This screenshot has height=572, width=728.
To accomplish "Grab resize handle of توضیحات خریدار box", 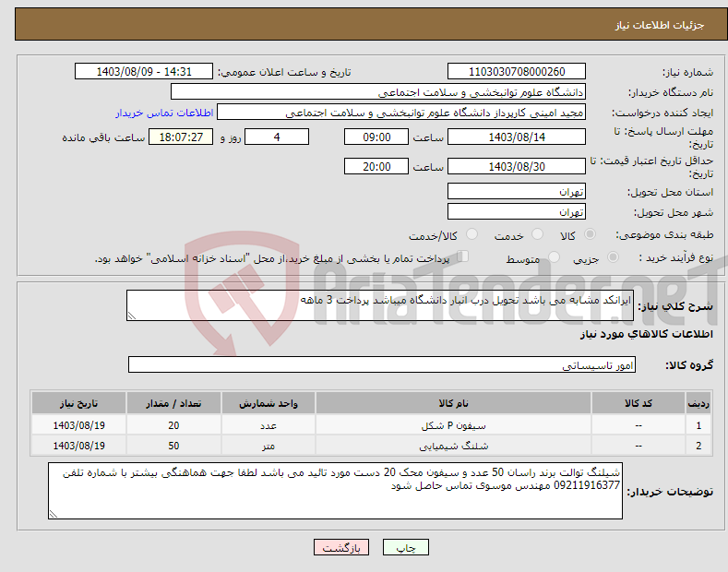I will 54,514.
